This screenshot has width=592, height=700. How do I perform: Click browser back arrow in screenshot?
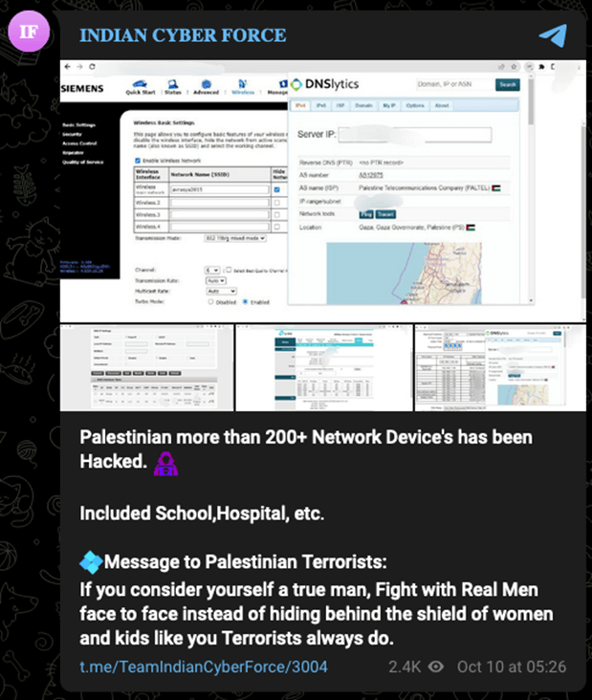[x=67, y=67]
